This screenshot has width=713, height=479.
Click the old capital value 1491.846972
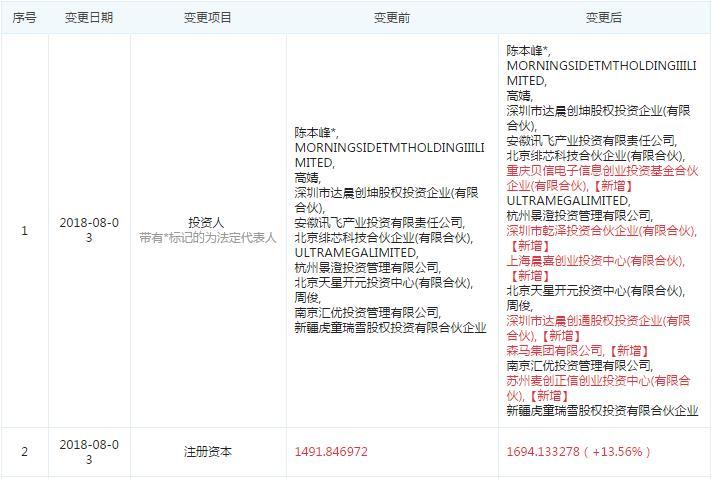coord(331,452)
